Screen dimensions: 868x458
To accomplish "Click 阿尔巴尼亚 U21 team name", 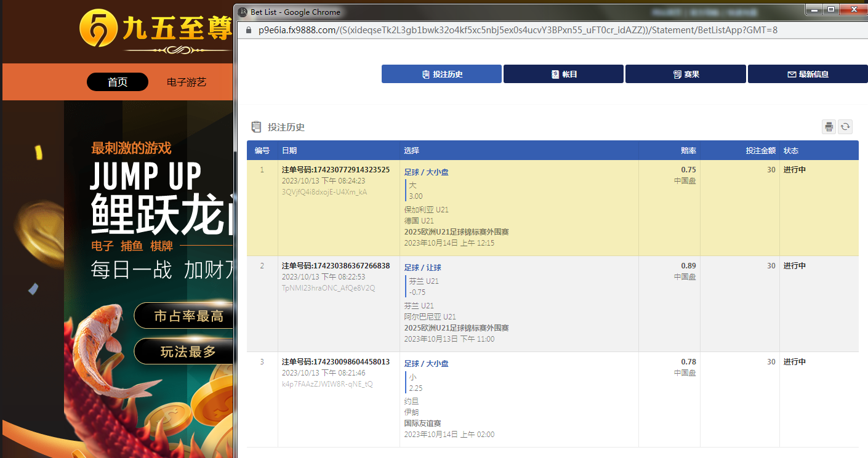I will pyautogui.click(x=430, y=317).
